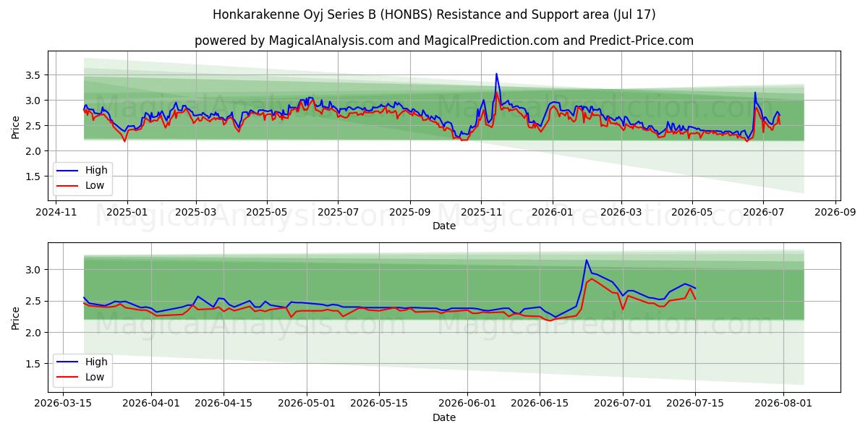Screen dimensions: 868x434
Task: Click the '2026-07' tick on the top chart
Action: click(x=762, y=212)
